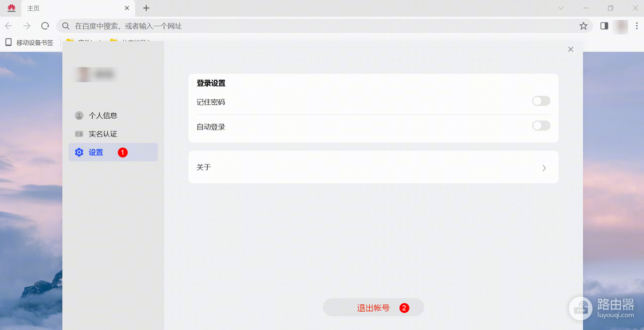Restore down the browser window
644x330 pixels.
click(x=611, y=8)
